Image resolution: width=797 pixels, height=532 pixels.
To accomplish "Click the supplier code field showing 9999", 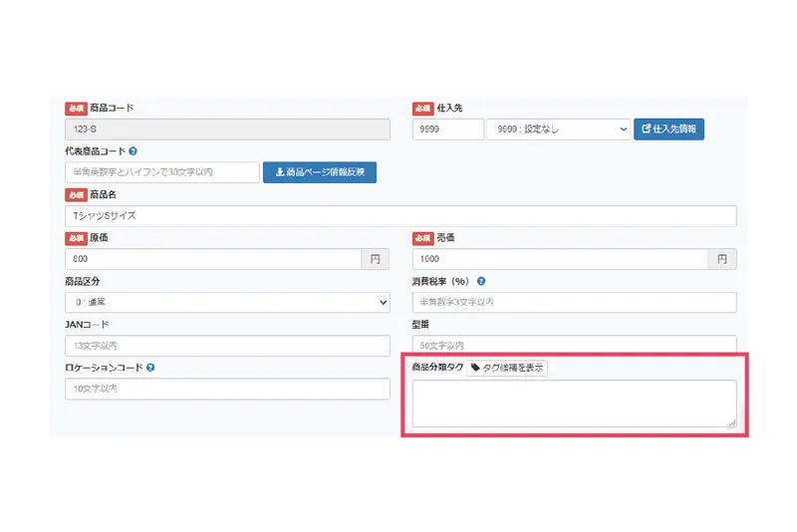I will pyautogui.click(x=447, y=130).
